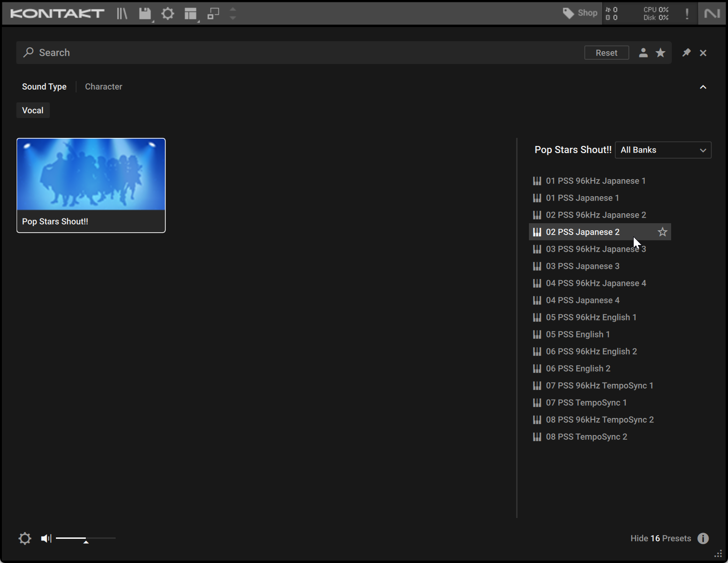Select preset 06 PSS 96kHz English 2
The width and height of the screenshot is (728, 563).
click(x=600, y=351)
